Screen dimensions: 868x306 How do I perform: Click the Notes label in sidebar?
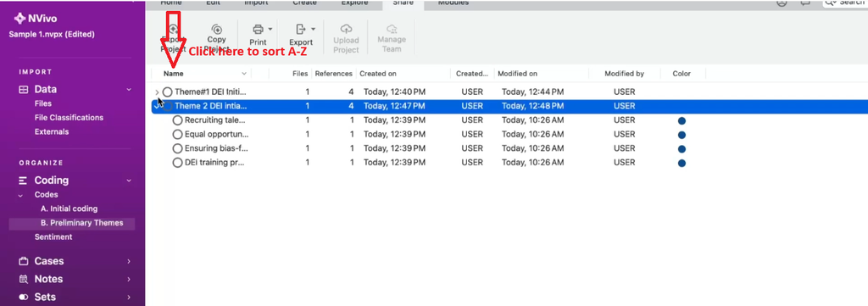(48, 279)
